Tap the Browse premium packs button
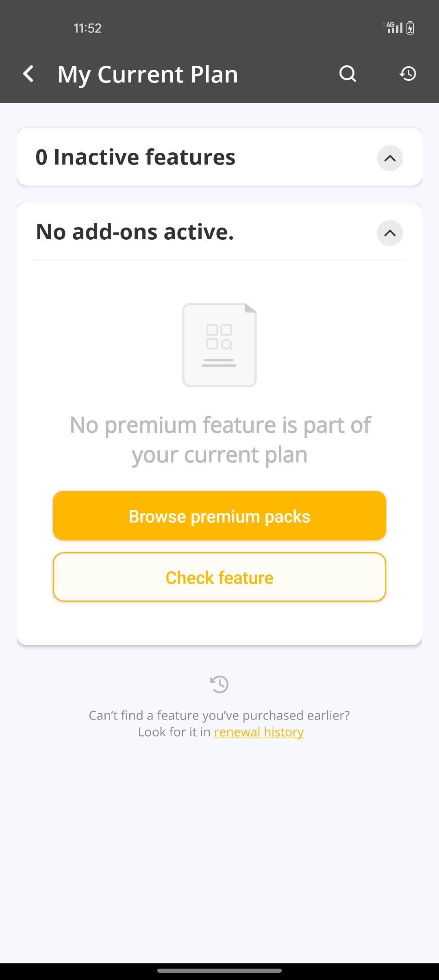 (219, 516)
